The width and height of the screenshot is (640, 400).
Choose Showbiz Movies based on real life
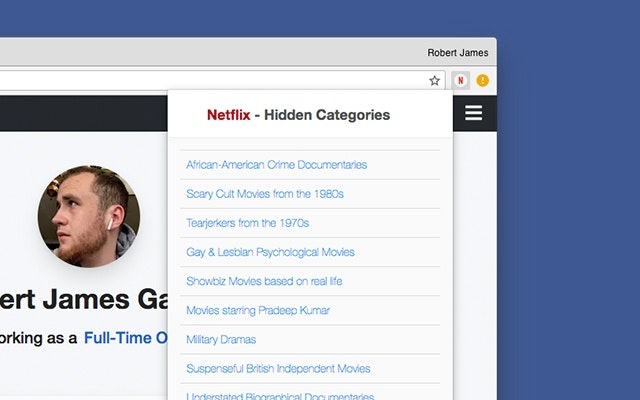pos(264,281)
